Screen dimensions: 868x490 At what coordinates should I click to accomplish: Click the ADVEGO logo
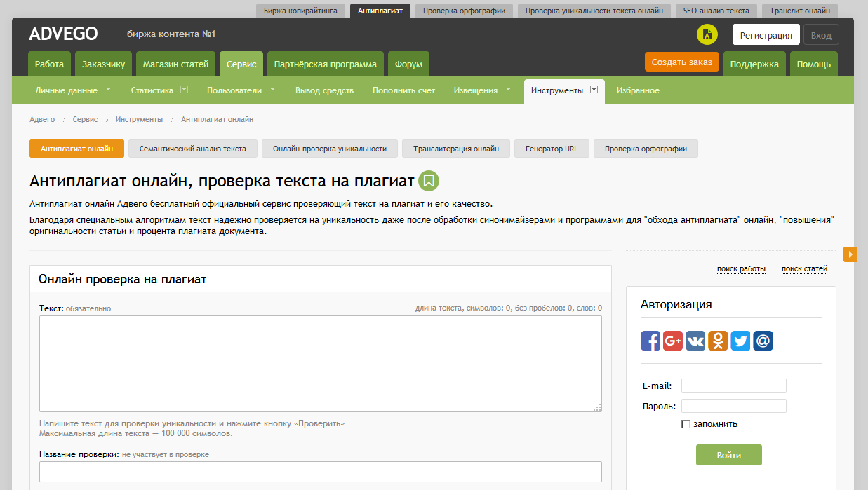63,34
